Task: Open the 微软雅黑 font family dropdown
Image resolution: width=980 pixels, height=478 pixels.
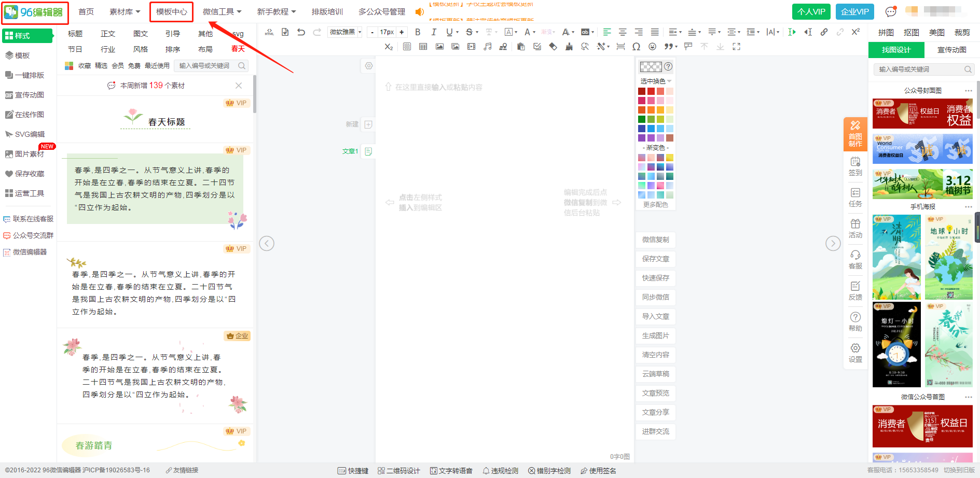Action: [345, 32]
